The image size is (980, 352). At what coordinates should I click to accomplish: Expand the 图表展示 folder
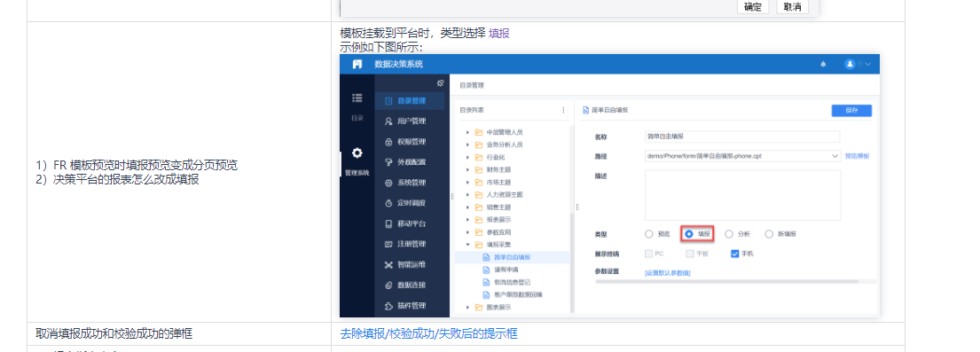tap(467, 307)
